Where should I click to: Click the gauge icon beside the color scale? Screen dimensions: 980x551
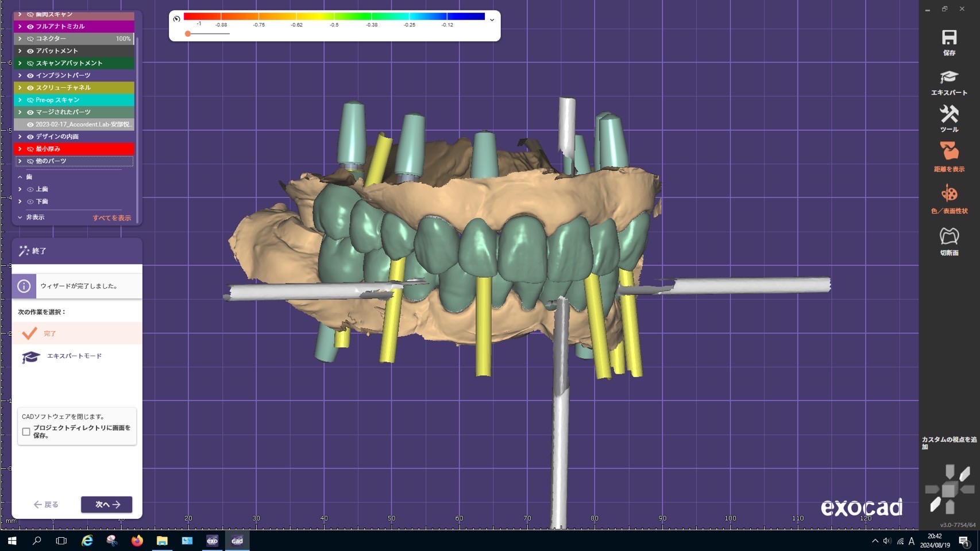(x=177, y=19)
